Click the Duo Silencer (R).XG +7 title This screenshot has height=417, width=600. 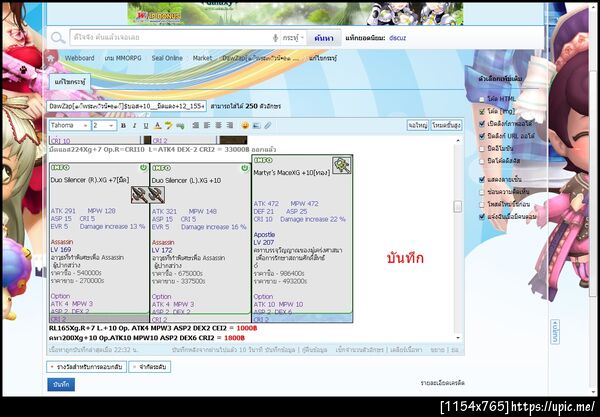tap(90, 180)
